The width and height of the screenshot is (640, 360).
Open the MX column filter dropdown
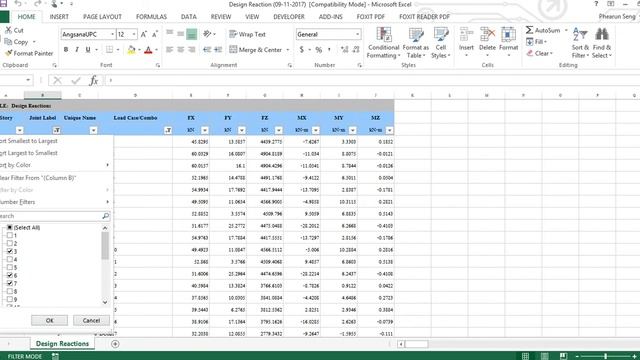pyautogui.click(x=316, y=130)
